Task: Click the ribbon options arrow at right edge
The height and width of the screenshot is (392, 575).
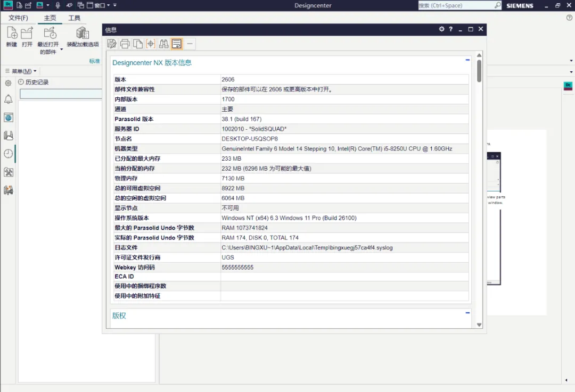Action: 571,61
